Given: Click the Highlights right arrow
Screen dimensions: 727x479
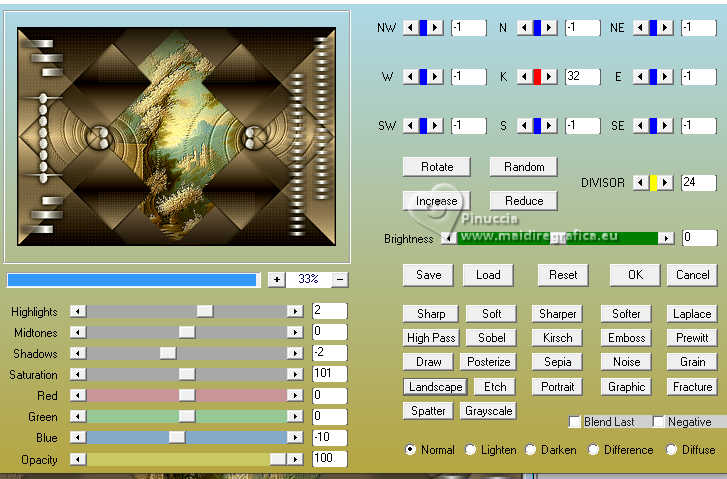Looking at the screenshot, I should pyautogui.click(x=295, y=311).
